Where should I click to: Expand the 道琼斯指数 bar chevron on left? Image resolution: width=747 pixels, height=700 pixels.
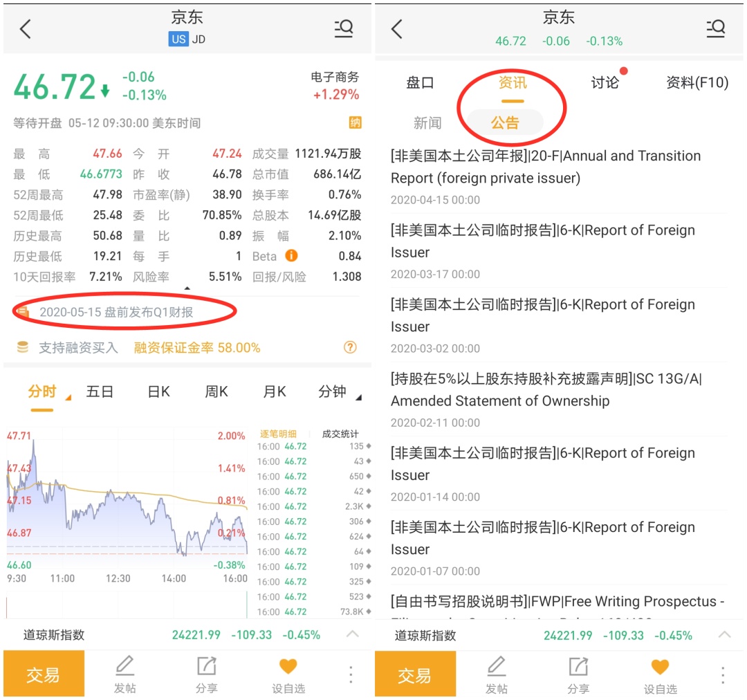[x=352, y=634]
